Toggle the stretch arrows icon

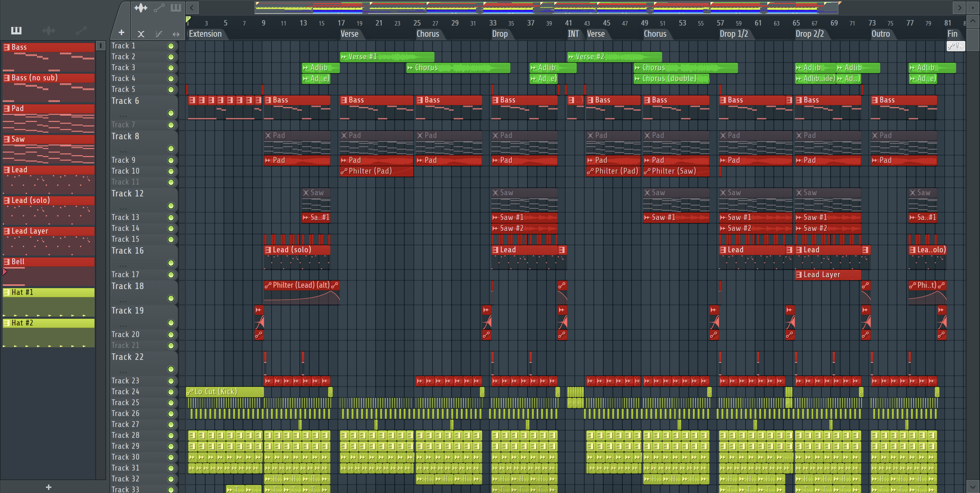click(176, 34)
